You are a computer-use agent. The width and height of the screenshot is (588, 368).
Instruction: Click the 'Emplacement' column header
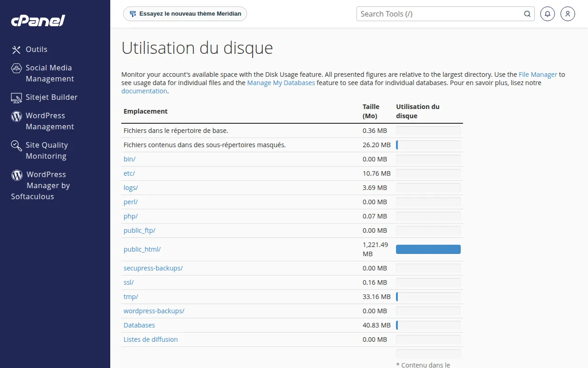(x=146, y=111)
